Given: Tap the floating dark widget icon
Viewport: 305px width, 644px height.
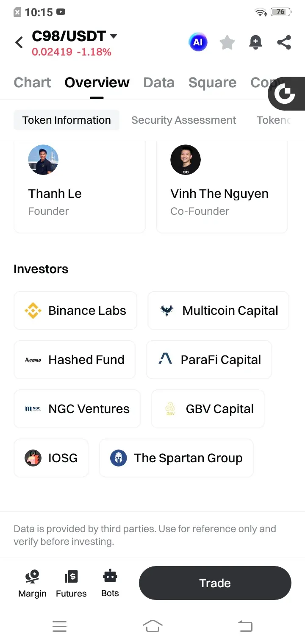Looking at the screenshot, I should [x=285, y=94].
